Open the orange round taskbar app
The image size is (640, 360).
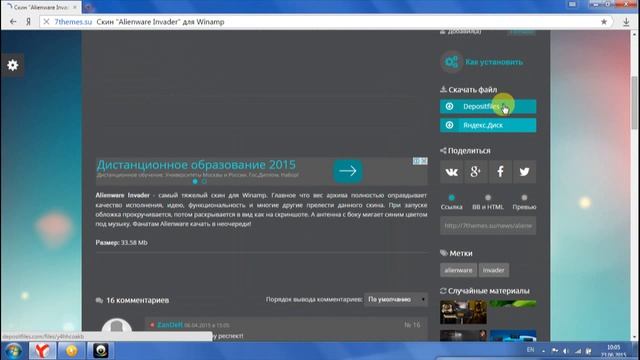click(71, 351)
